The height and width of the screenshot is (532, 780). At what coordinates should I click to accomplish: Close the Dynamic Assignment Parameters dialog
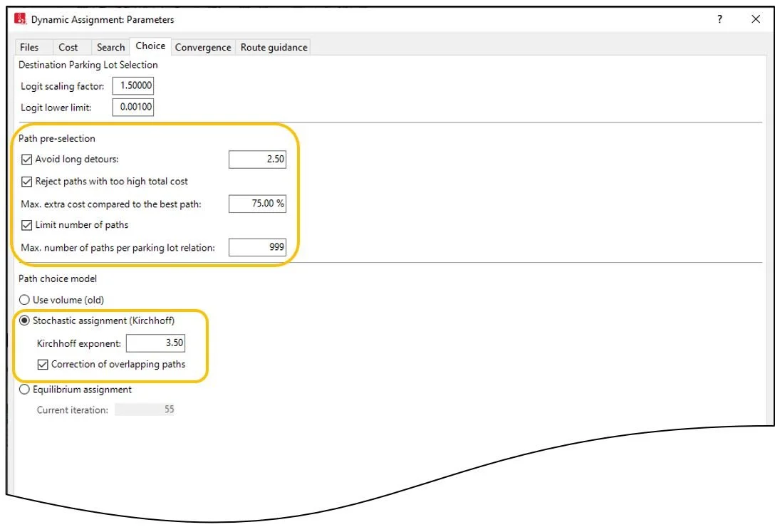click(756, 19)
